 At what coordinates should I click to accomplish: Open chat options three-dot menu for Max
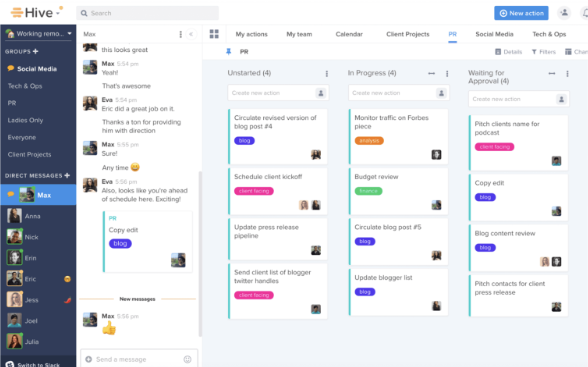180,34
